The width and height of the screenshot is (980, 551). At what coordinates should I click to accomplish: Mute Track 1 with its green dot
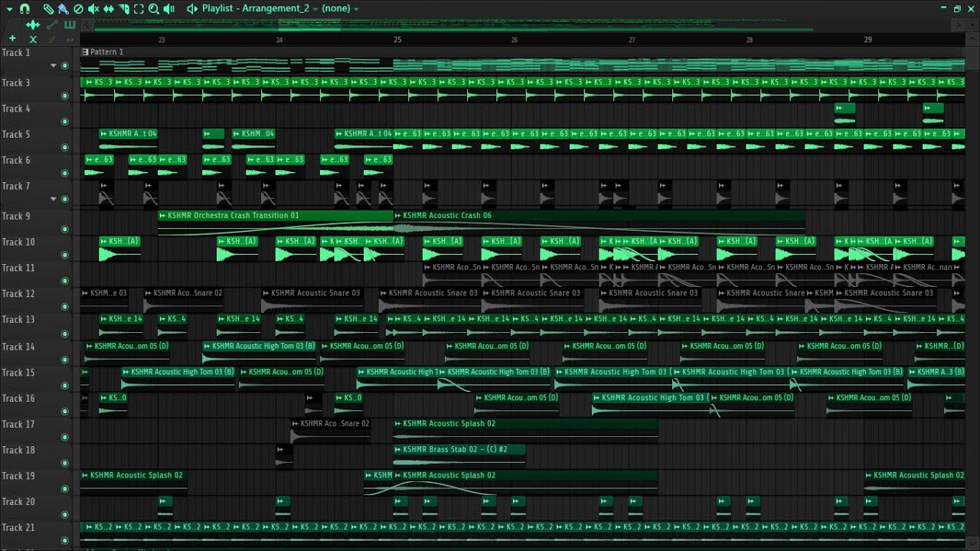tap(64, 66)
